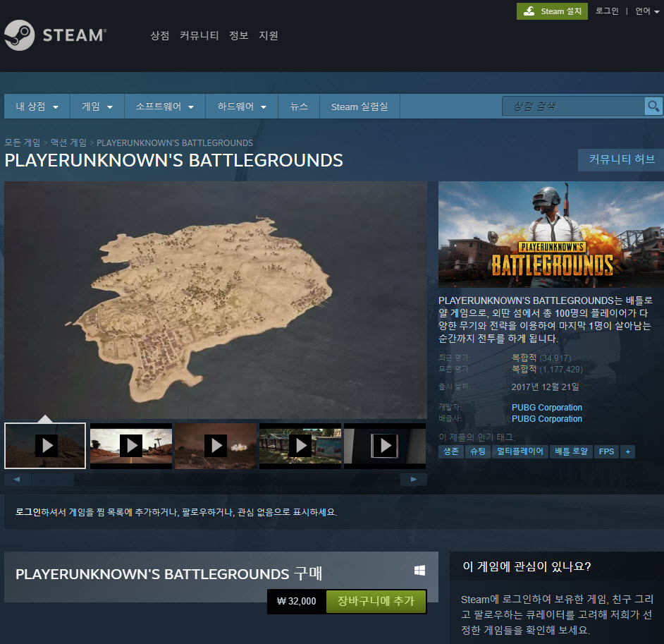Play the second video thumbnail with desert road
664x644 pixels.
point(131,446)
